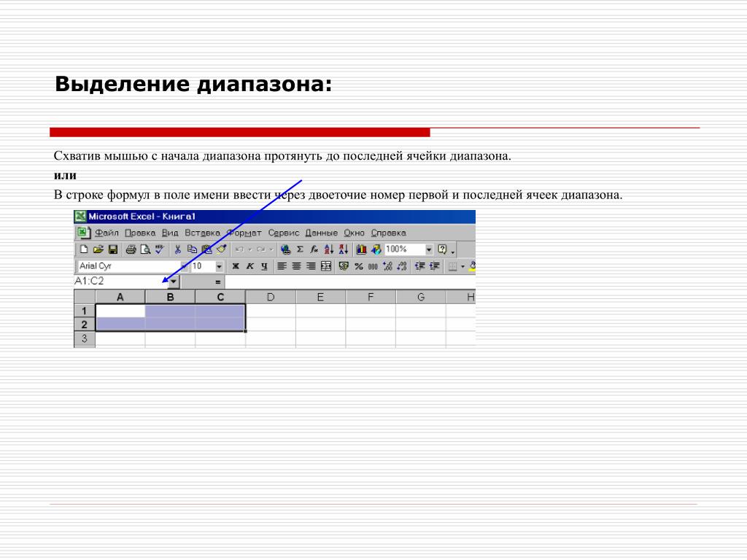Click the Decrease Indent icon

pos(419,266)
